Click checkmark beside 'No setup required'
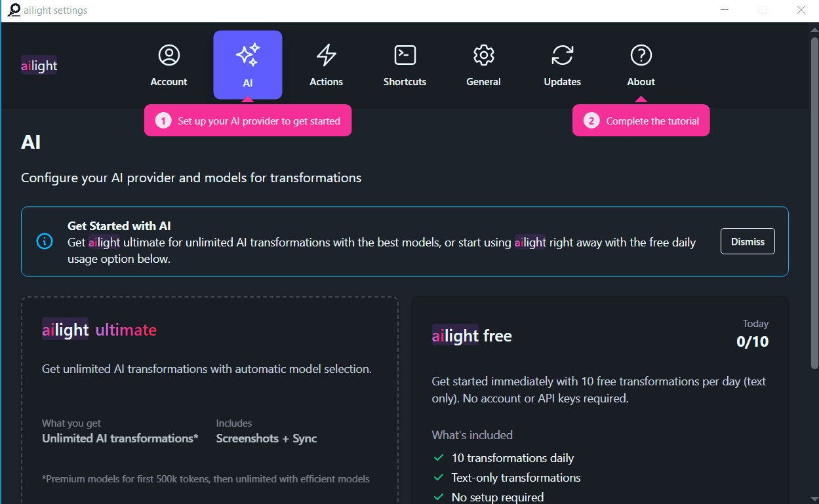819x504 pixels. pos(439,497)
